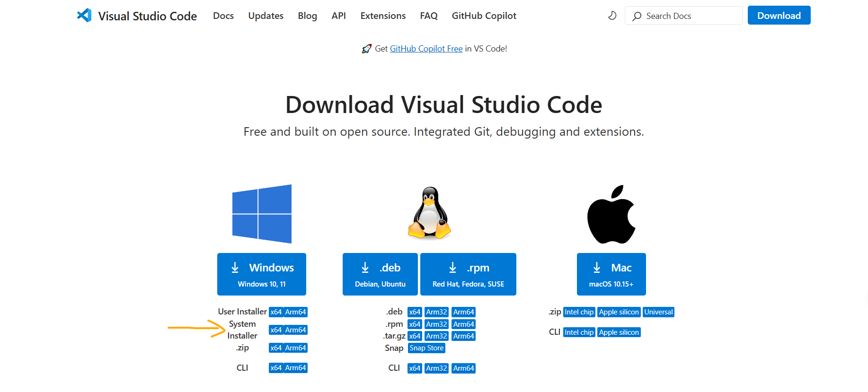Open the FAQ page
Screen dimensions: 868x392
click(x=429, y=16)
